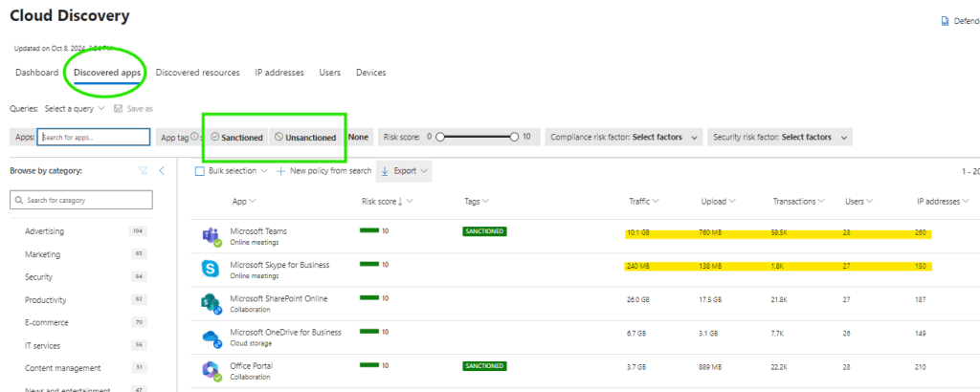Select the Security category
The height and width of the screenshot is (392, 980).
pos(38,277)
